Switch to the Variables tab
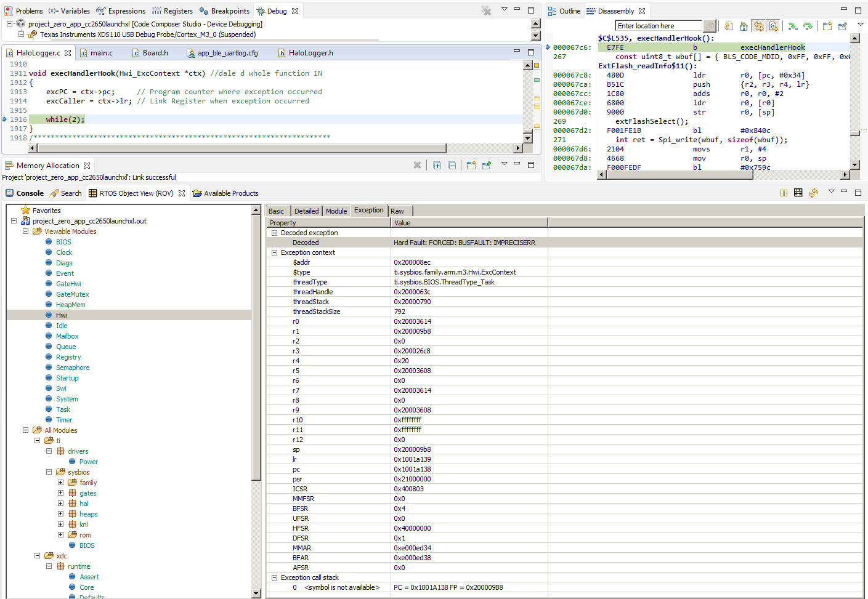The height and width of the screenshot is (599, 868). pos(69,11)
